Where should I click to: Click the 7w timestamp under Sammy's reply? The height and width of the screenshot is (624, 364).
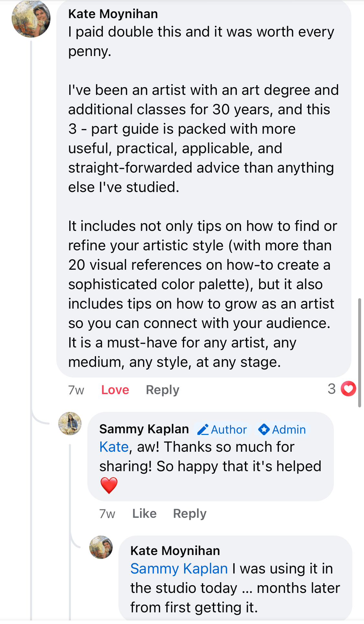[x=107, y=514]
